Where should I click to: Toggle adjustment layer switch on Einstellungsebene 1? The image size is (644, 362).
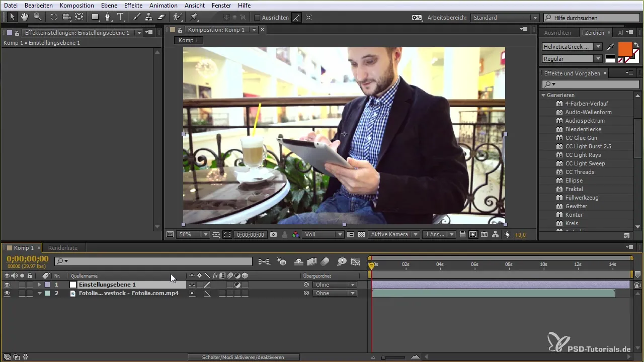(238, 285)
